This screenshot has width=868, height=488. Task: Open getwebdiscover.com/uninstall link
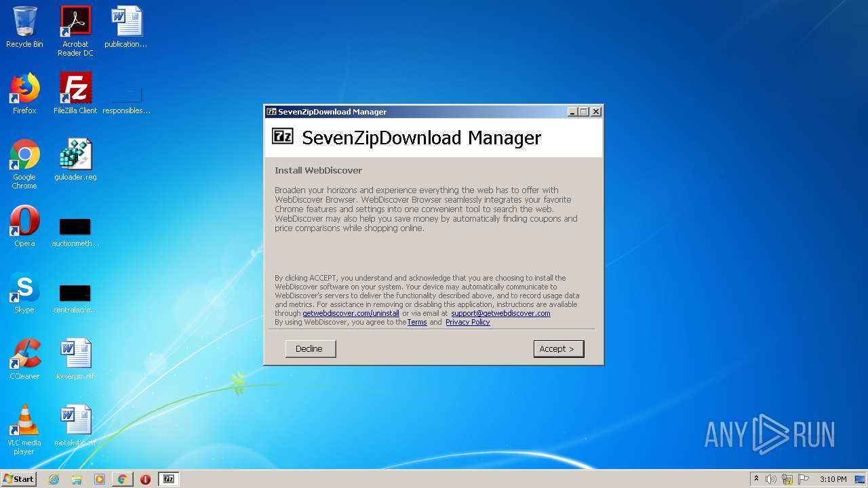coord(351,313)
